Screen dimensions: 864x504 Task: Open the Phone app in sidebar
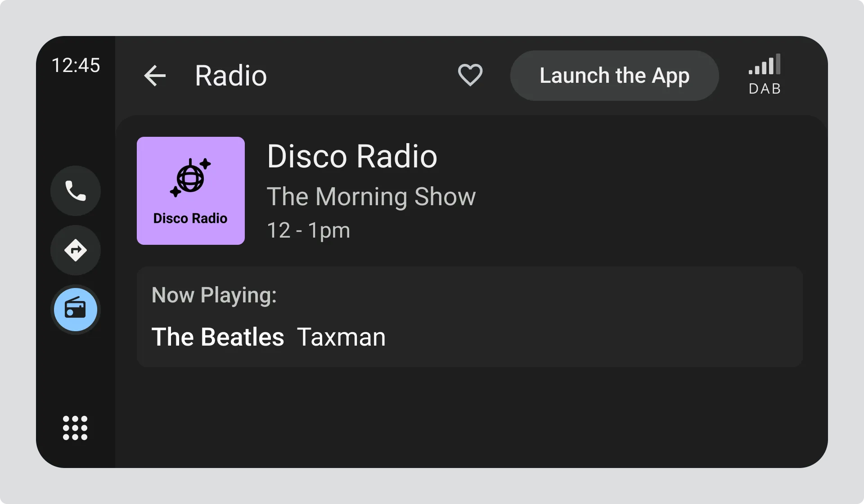pyautogui.click(x=76, y=191)
